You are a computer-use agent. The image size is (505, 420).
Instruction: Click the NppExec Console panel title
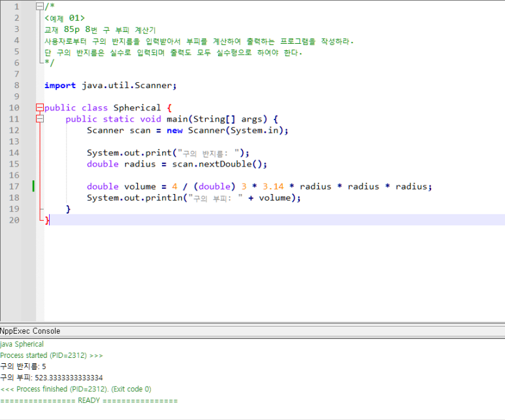[x=30, y=331]
